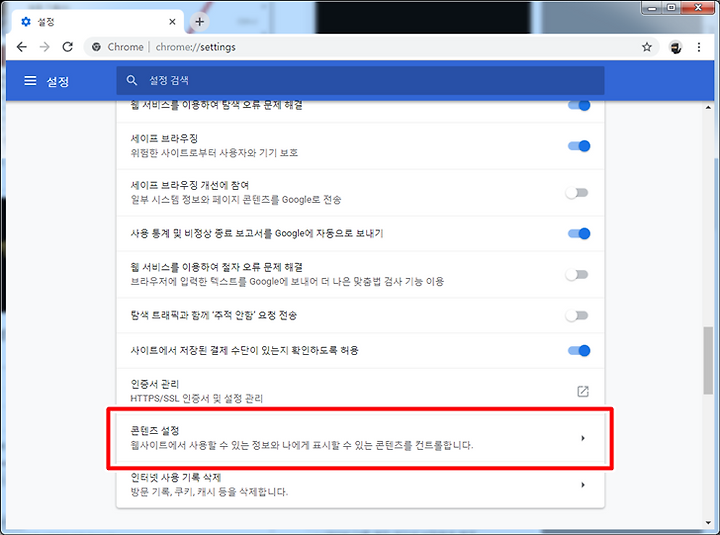This screenshot has height=535, width=720.
Task: Enable 맞춤법 오류 문제 해결 web service switch
Action: pyautogui.click(x=577, y=275)
